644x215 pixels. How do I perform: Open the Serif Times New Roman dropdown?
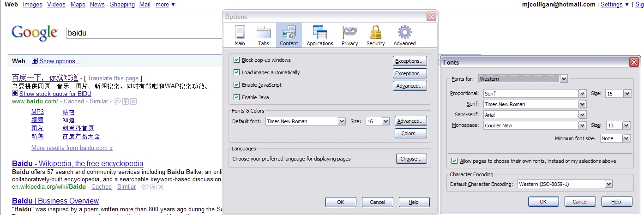[x=582, y=104]
